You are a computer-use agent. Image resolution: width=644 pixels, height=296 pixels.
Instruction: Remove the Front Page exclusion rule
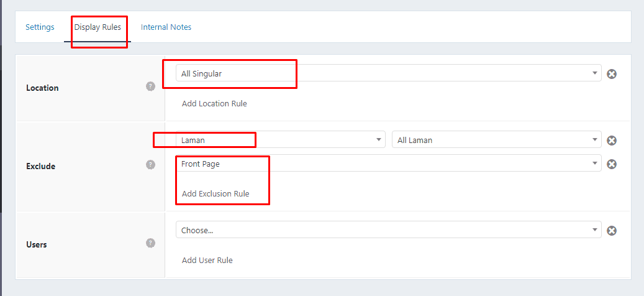click(x=612, y=164)
